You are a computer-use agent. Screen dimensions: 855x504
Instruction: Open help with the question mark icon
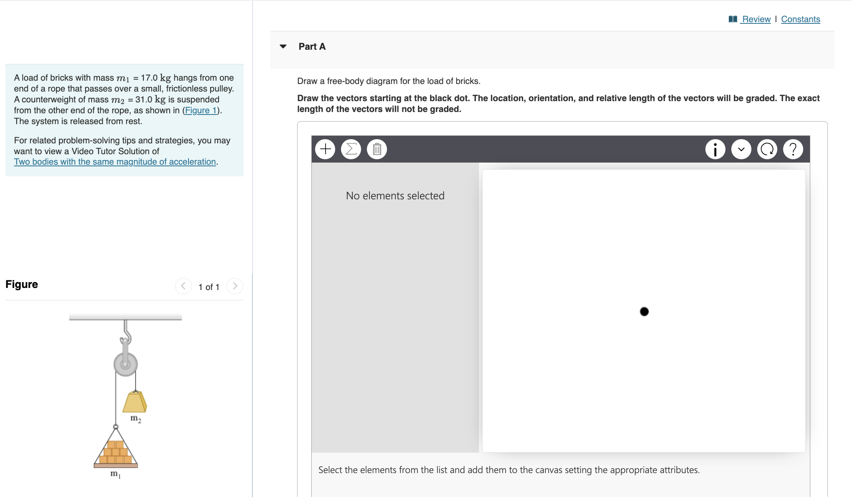coord(793,149)
